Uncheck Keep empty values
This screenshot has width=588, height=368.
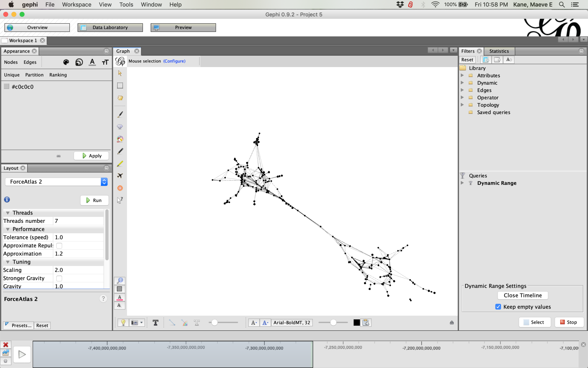(498, 307)
